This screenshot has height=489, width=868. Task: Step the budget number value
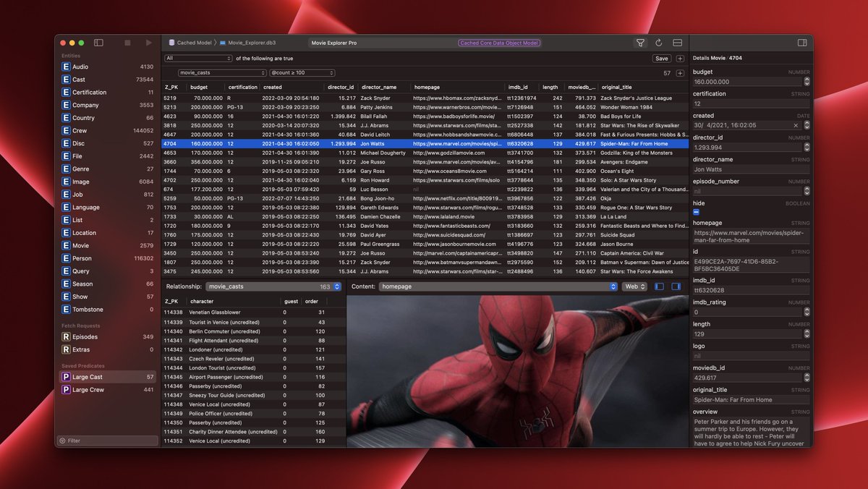(807, 82)
